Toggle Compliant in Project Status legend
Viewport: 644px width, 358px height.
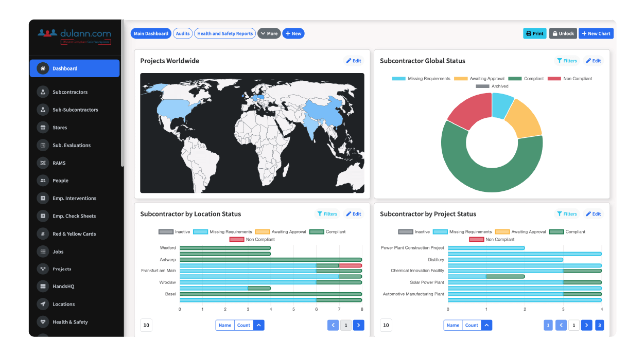(x=567, y=232)
